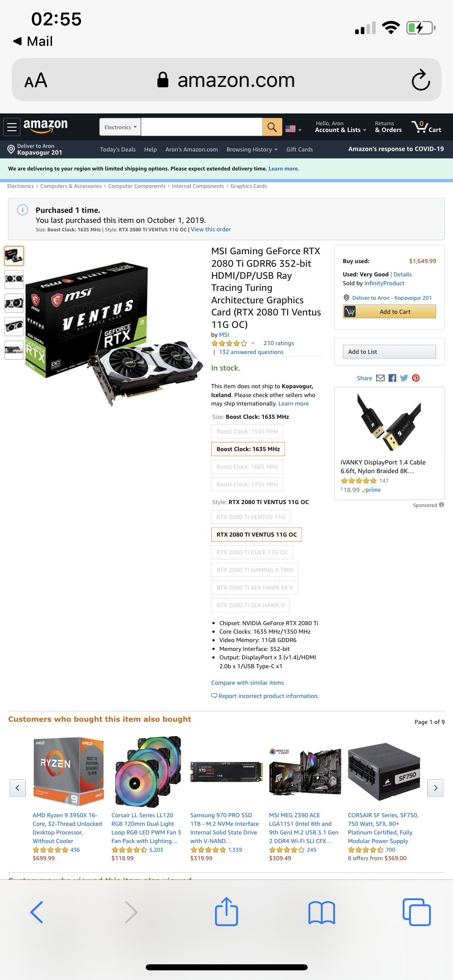
Task: Expand the Electronics search category dropdown
Action: 120,127
